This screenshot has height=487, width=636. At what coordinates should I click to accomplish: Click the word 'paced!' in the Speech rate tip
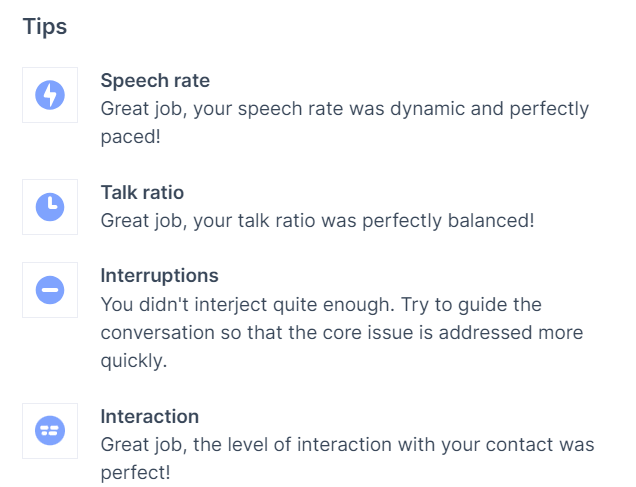pyautogui.click(x=131, y=137)
